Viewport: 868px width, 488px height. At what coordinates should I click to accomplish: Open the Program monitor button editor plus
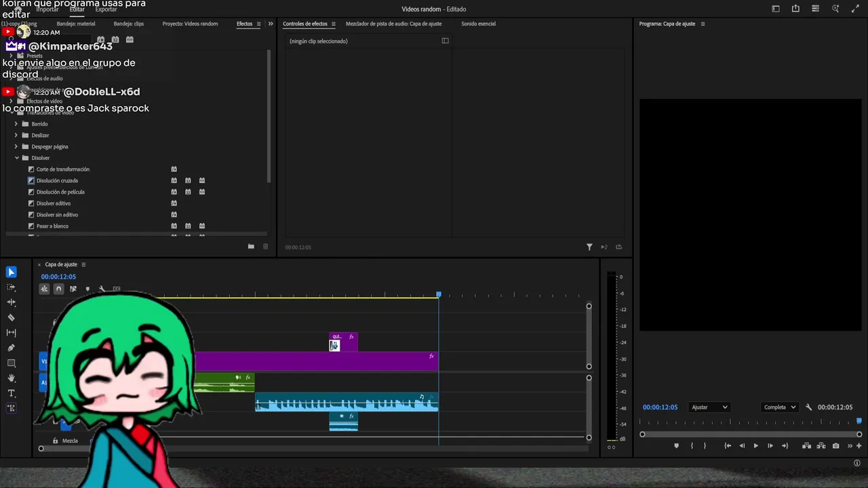[x=859, y=446]
